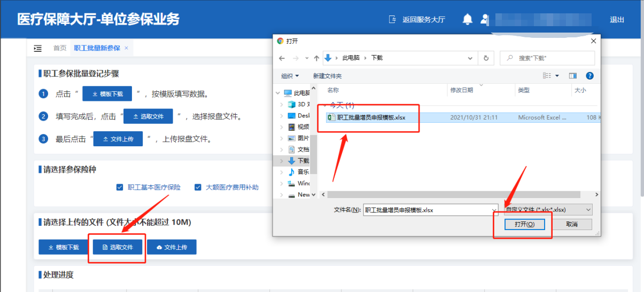
Task: Change view layout icon in Open dialog
Action: click(547, 76)
